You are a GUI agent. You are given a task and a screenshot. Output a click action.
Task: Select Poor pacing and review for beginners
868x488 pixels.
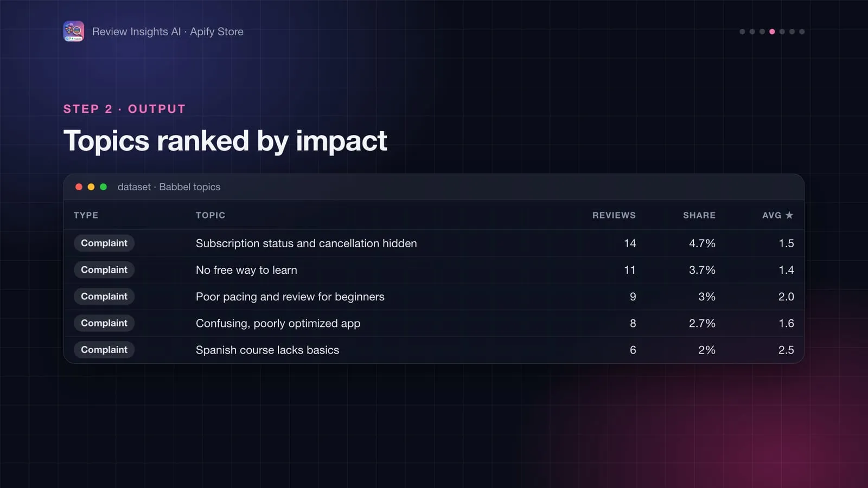[290, 297]
